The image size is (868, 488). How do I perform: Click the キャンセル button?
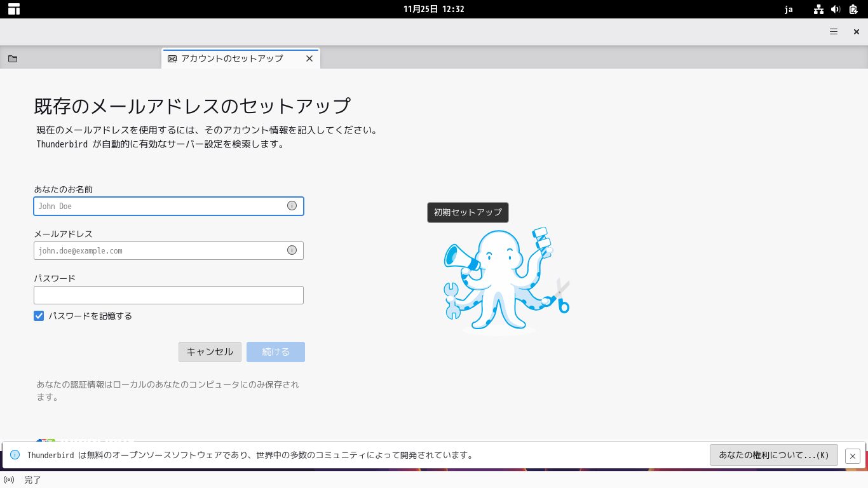(x=210, y=352)
